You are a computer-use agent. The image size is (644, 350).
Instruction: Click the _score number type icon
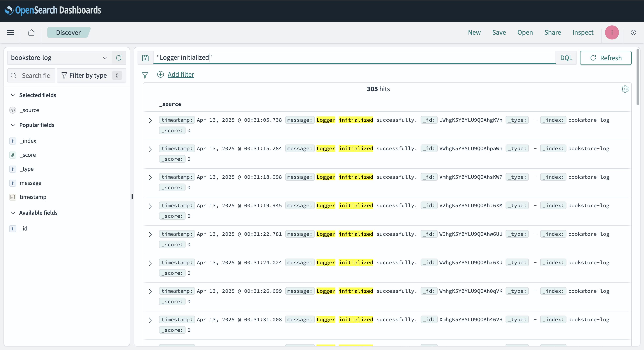(13, 155)
